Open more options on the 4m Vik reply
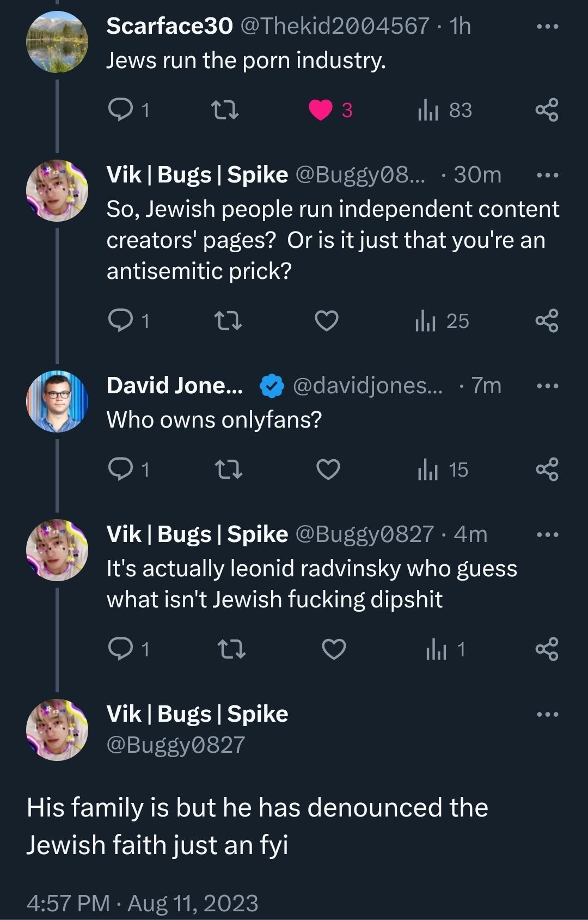This screenshot has height=920, width=588. click(x=547, y=535)
